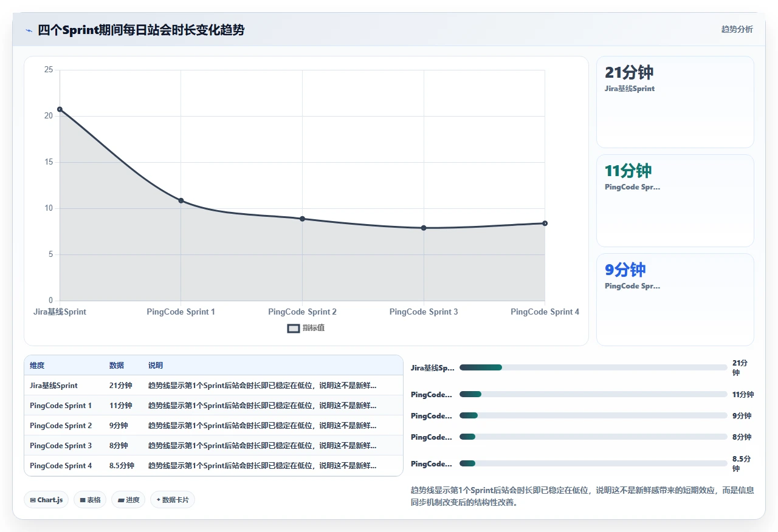Open the 趋势分析 label in header
The width and height of the screenshot is (778, 532).
point(737,29)
